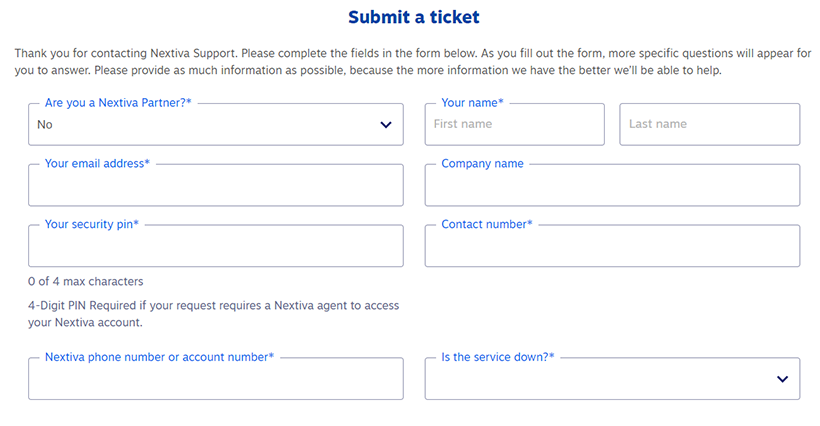The height and width of the screenshot is (426, 820).
Task: Click inside the Company name field
Action: [612, 185]
